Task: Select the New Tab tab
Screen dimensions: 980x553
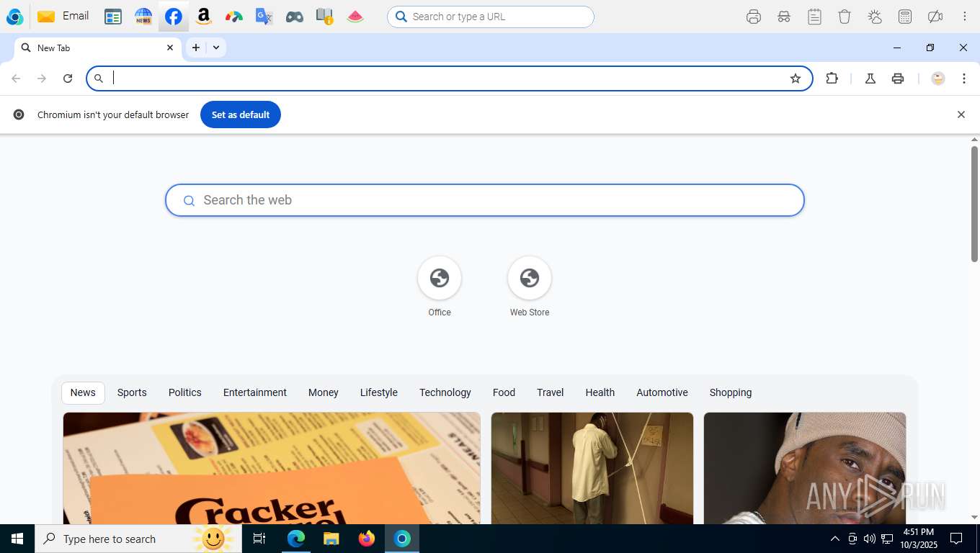Action: pyautogui.click(x=98, y=48)
